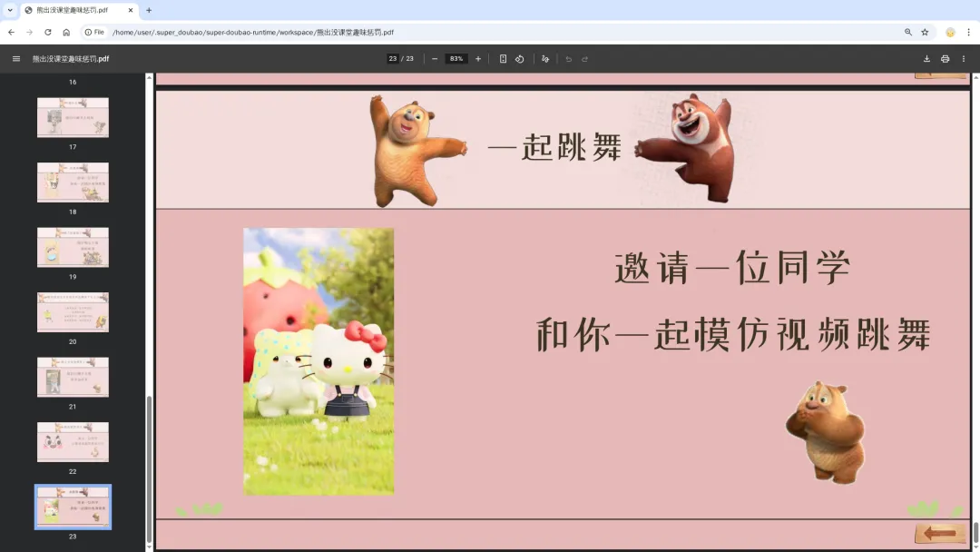Click the browser zoom magnifier icon

(x=908, y=32)
